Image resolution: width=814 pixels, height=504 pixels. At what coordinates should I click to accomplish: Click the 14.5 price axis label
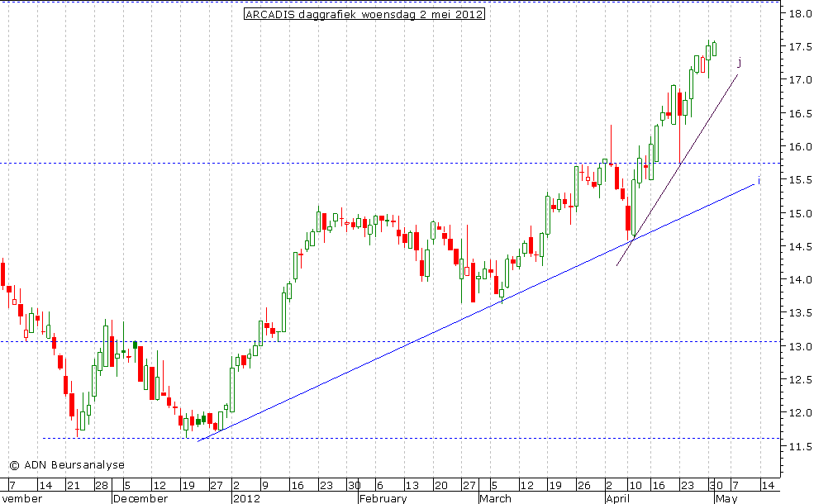[x=800, y=246]
